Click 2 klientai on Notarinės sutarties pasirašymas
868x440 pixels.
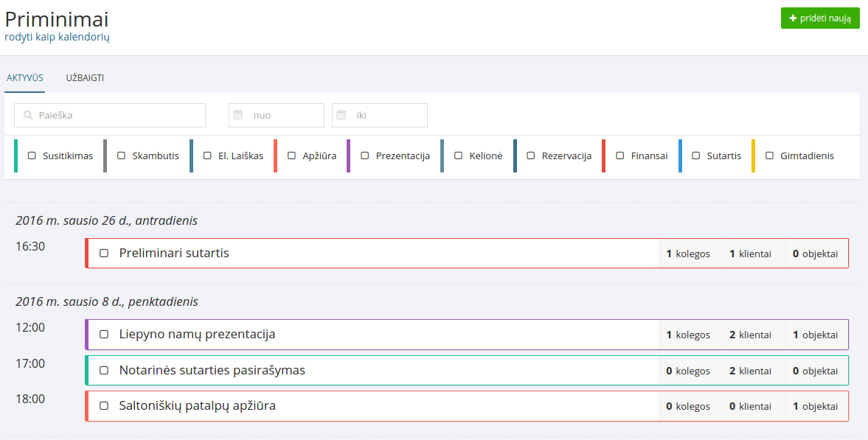click(x=750, y=371)
